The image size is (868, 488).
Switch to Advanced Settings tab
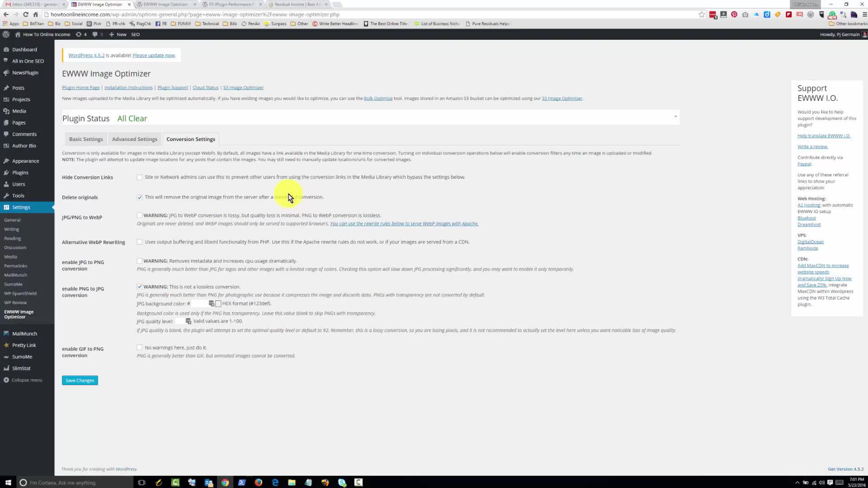(135, 139)
